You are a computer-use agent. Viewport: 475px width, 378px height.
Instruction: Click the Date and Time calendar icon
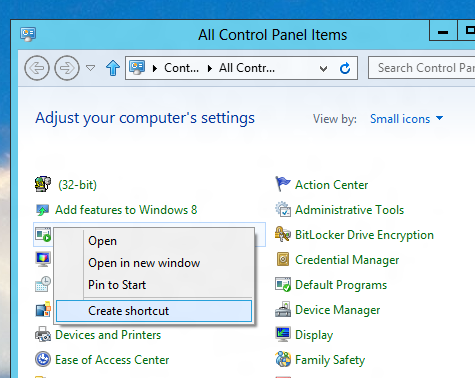click(x=43, y=284)
